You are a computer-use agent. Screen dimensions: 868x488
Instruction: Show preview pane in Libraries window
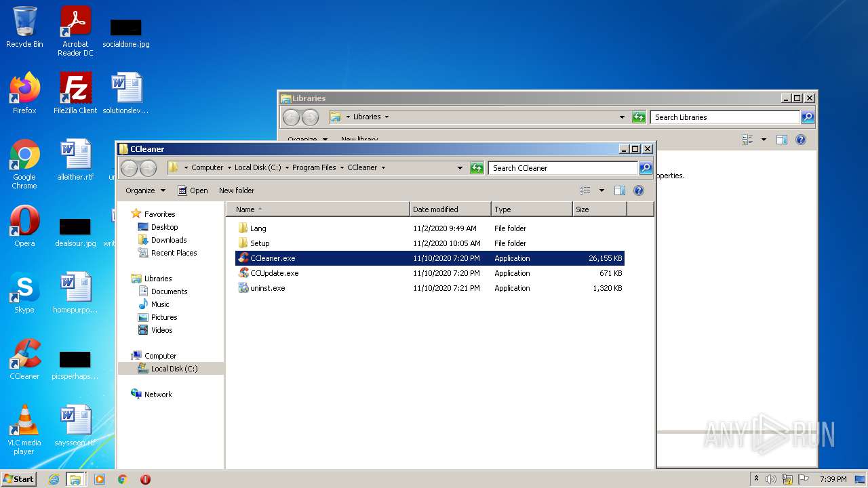click(781, 140)
